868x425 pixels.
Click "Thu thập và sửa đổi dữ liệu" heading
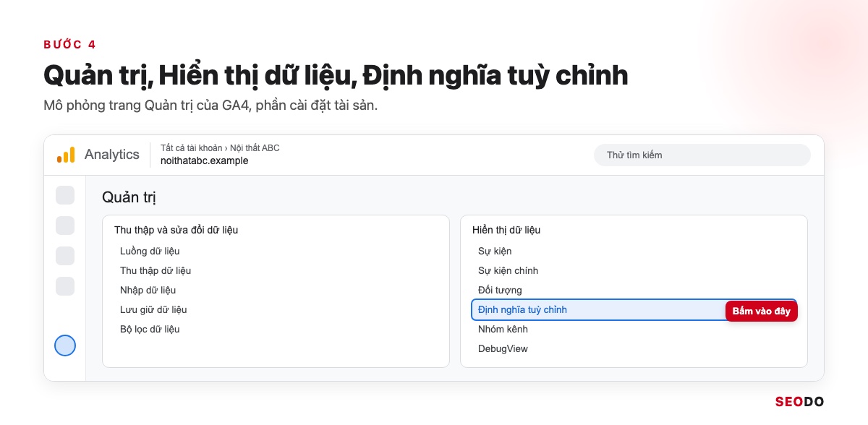pos(176,230)
